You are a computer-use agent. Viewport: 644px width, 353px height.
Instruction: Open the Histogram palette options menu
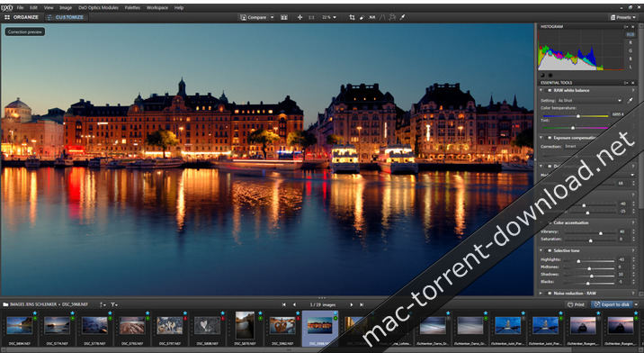tap(626, 26)
